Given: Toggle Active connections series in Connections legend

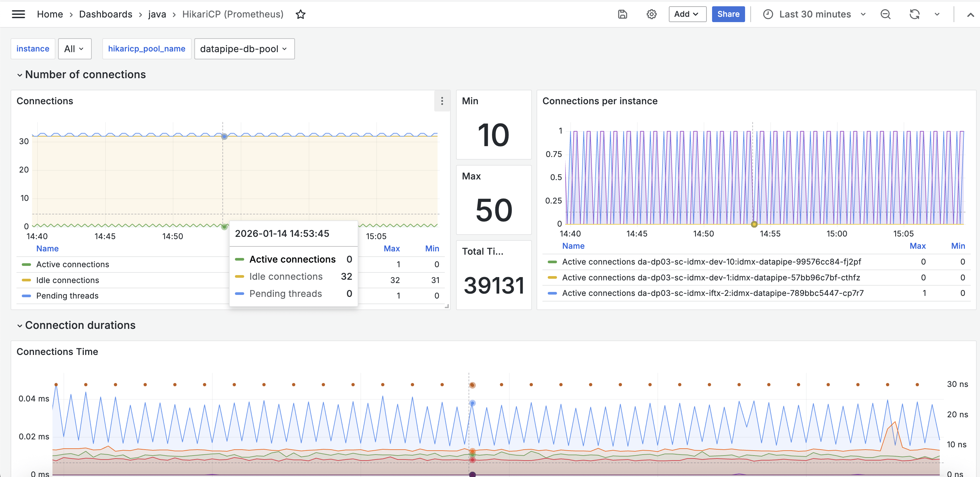Looking at the screenshot, I should pos(72,264).
